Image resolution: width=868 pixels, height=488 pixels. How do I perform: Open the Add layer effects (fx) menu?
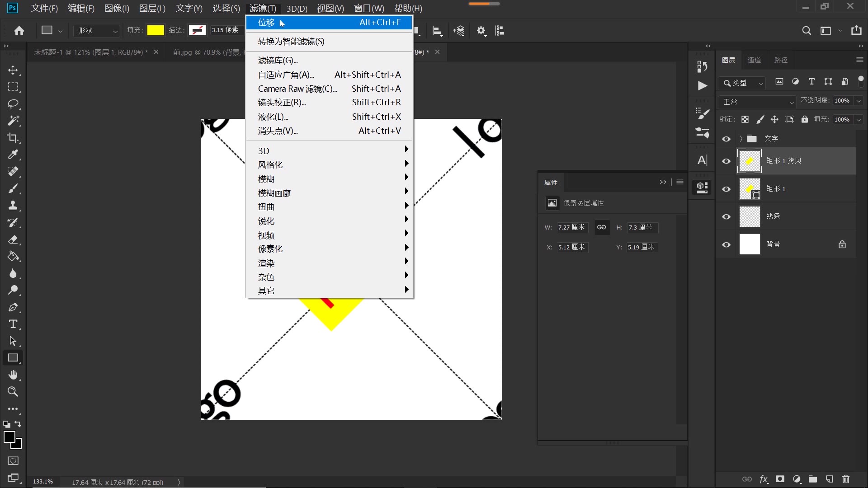[x=764, y=479]
